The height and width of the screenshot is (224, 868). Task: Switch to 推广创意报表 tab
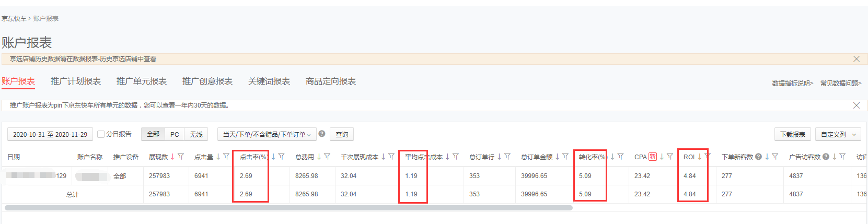point(207,81)
